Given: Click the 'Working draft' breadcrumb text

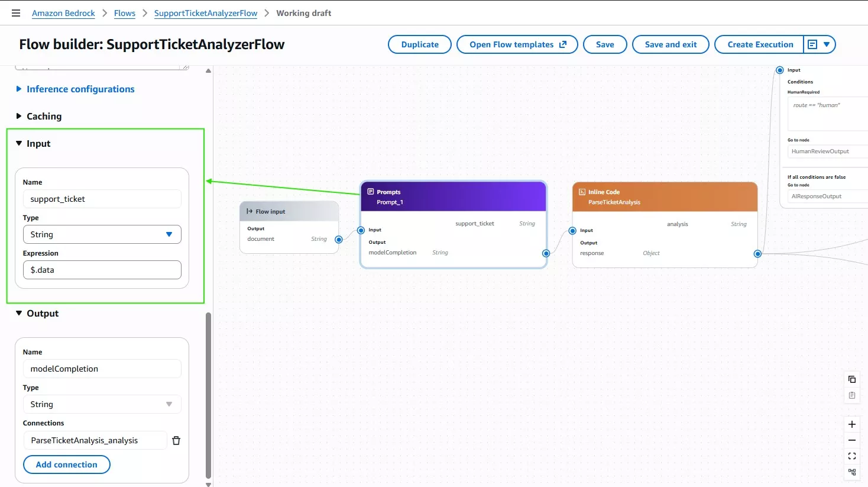Looking at the screenshot, I should click(x=304, y=13).
